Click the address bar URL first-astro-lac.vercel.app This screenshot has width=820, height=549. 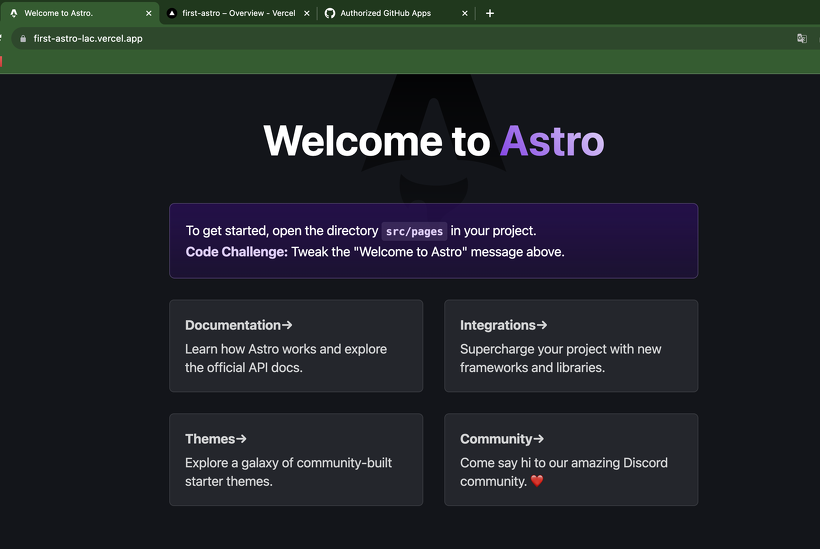(88, 39)
